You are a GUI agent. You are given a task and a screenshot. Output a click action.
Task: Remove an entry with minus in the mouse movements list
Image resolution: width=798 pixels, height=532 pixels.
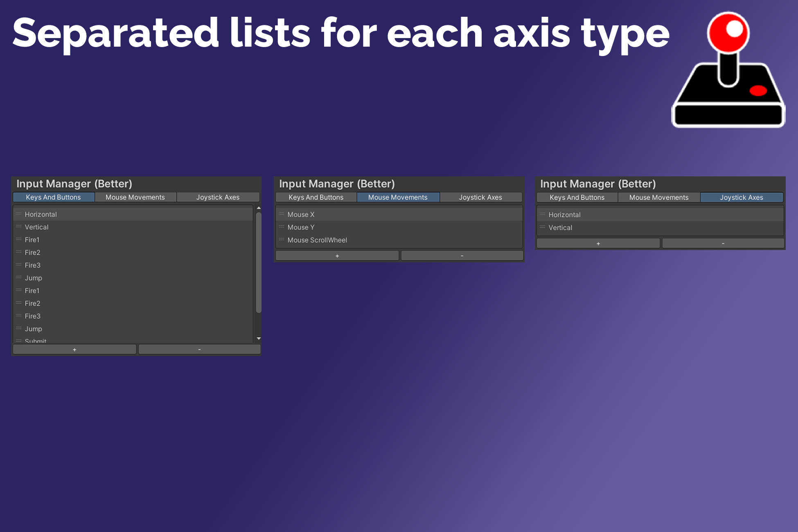point(462,256)
